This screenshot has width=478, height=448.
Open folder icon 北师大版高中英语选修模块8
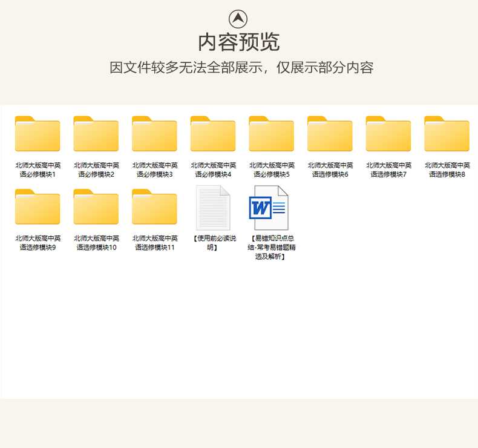447,134
